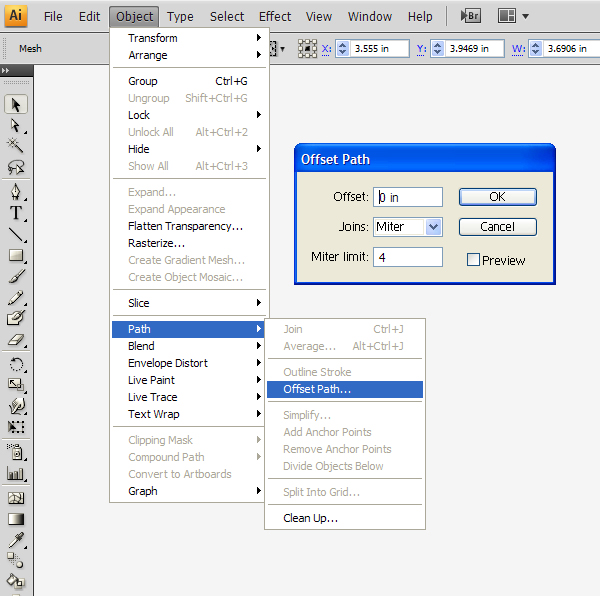Select the Warp tool
Viewport: 600px width, 596px height.
16,405
